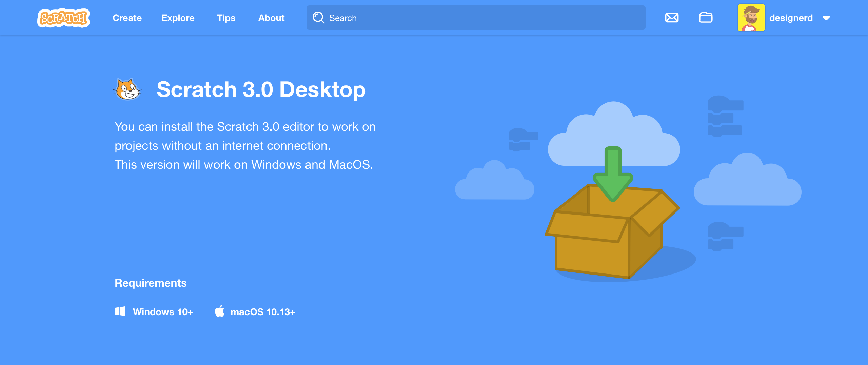Click the Scratch logo in the header

(x=63, y=18)
